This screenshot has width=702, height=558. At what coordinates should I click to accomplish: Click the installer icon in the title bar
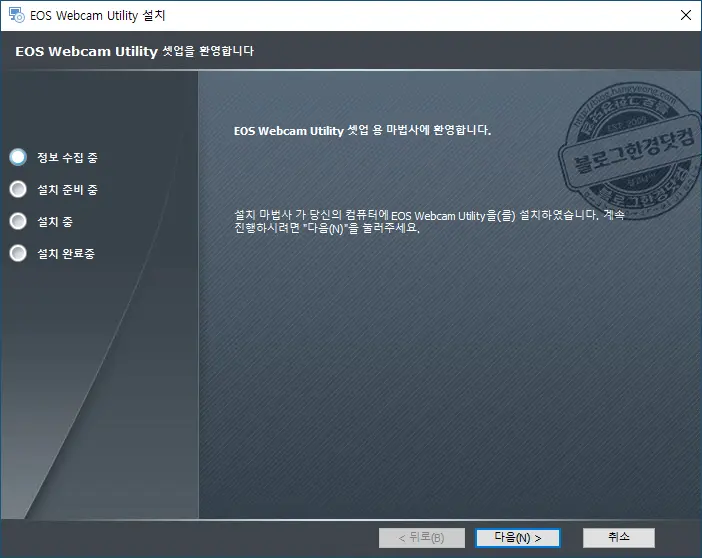click(x=17, y=15)
